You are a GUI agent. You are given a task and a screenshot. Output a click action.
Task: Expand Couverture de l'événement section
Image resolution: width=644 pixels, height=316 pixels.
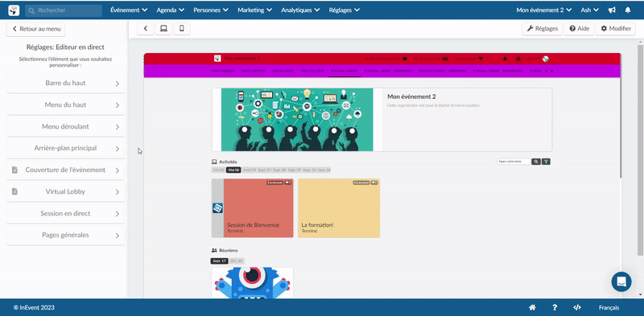coord(66,170)
